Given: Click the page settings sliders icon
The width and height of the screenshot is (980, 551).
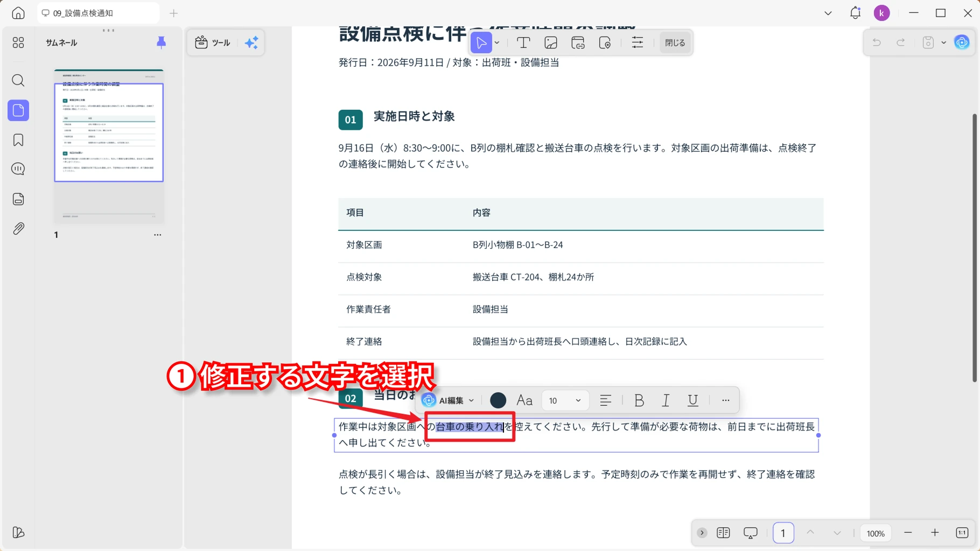Looking at the screenshot, I should [638, 43].
